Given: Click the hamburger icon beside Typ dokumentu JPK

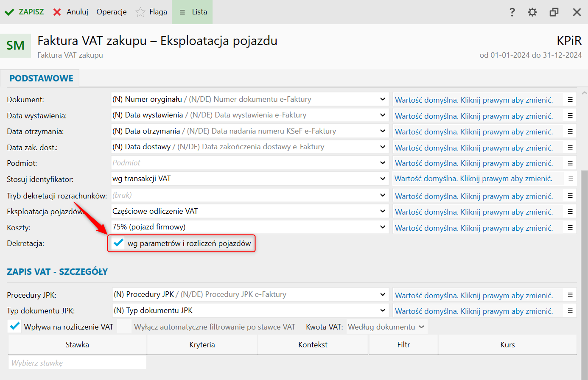Looking at the screenshot, I should click(x=570, y=311).
